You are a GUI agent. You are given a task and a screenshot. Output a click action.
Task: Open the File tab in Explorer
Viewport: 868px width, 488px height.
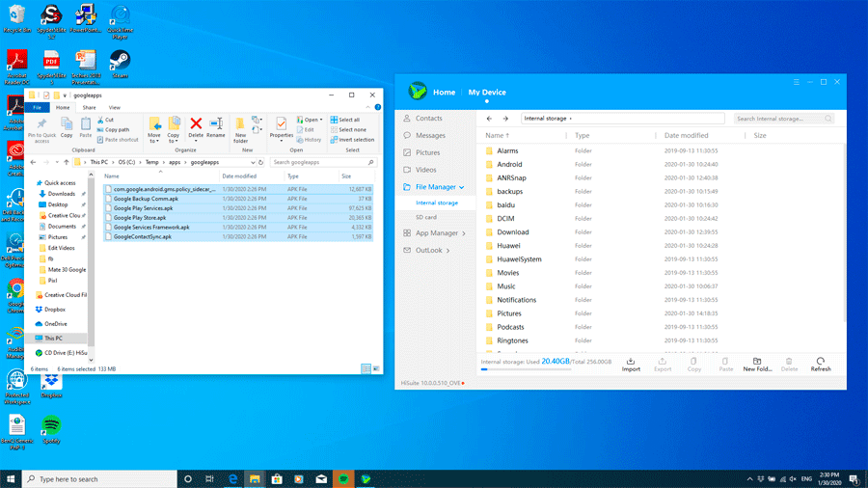click(37, 107)
